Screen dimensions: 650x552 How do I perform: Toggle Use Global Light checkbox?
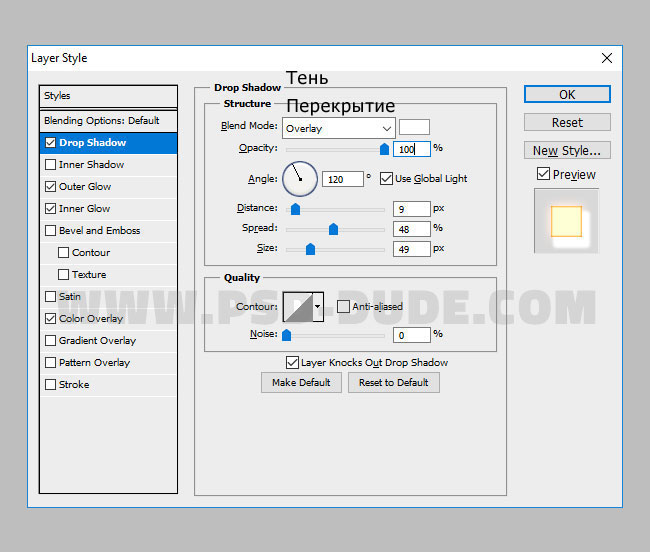point(386,179)
